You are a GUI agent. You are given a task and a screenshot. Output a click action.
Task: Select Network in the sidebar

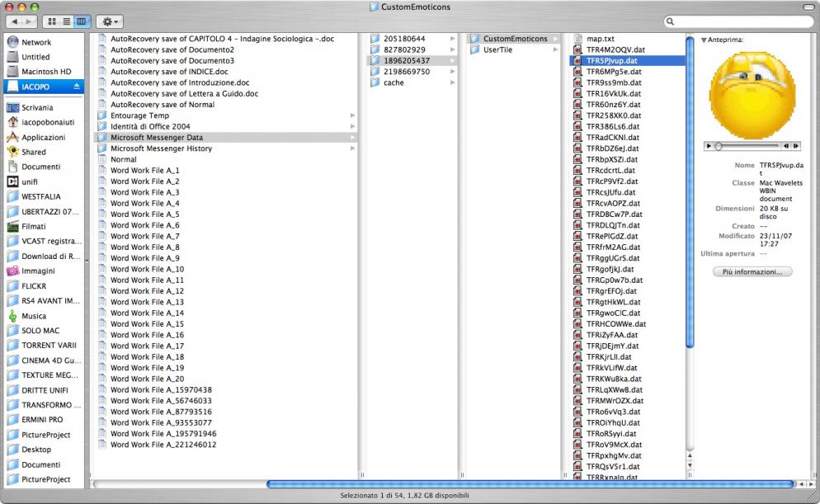pos(36,42)
